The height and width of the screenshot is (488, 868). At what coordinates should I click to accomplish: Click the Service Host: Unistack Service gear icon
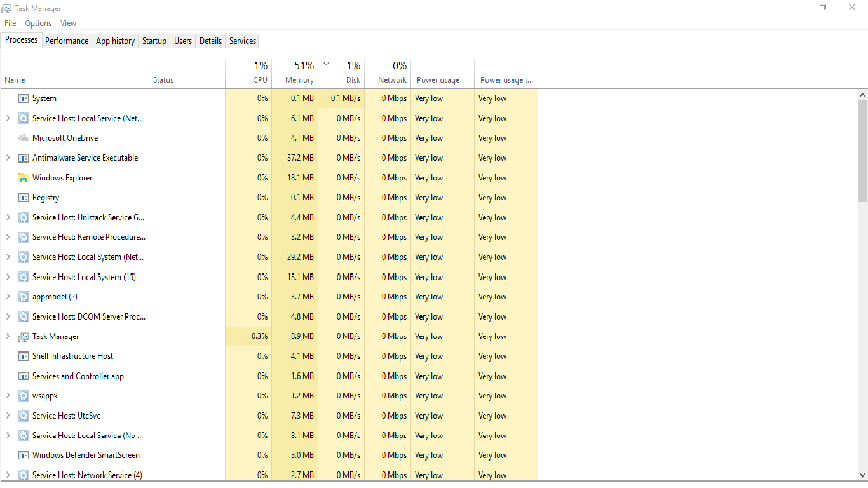(24, 217)
